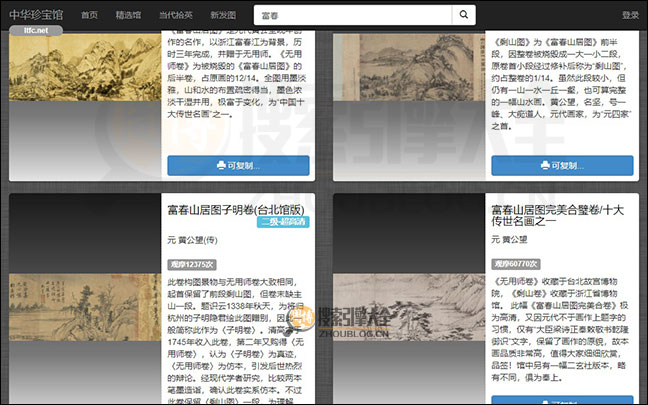Open the 剩山图 grey landscape thumbnail
648x405 pixels.
point(409,67)
